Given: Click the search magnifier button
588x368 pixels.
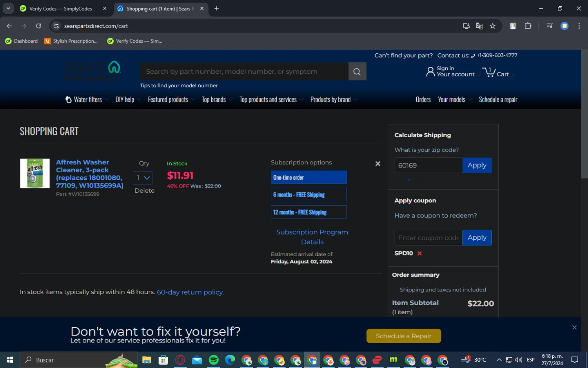Looking at the screenshot, I should pyautogui.click(x=357, y=71).
